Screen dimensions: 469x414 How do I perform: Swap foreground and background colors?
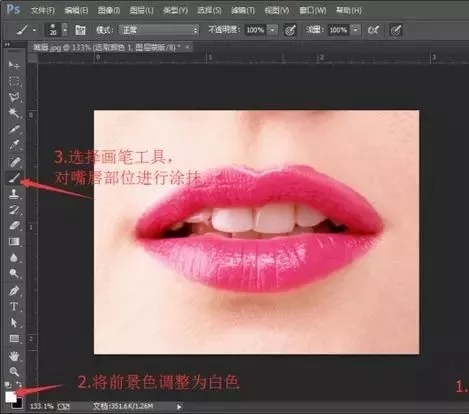click(19, 385)
